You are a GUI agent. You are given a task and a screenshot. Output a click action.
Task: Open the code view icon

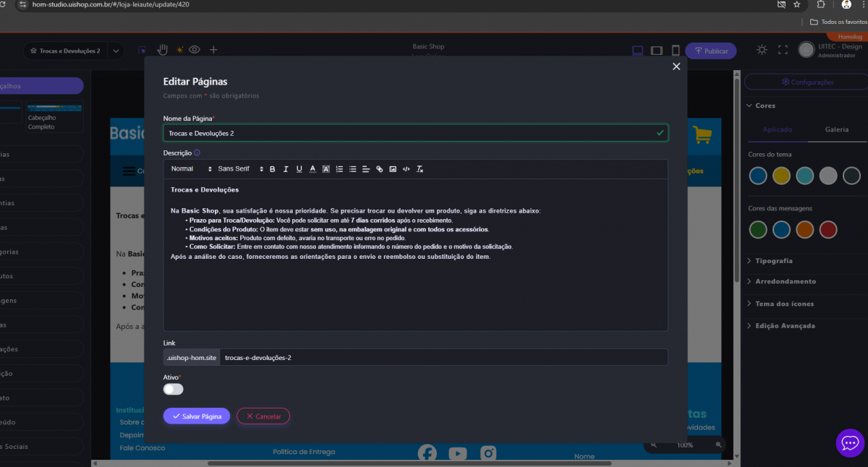(406, 169)
